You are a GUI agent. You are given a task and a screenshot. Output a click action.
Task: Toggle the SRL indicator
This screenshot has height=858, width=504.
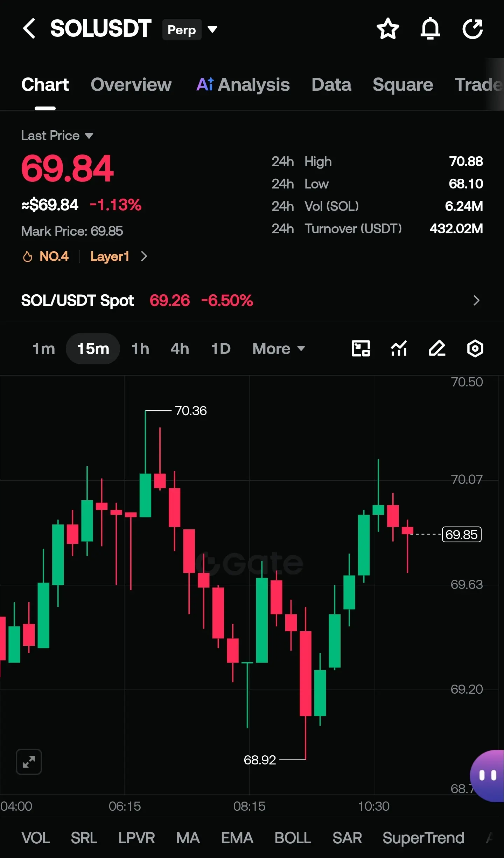84,838
